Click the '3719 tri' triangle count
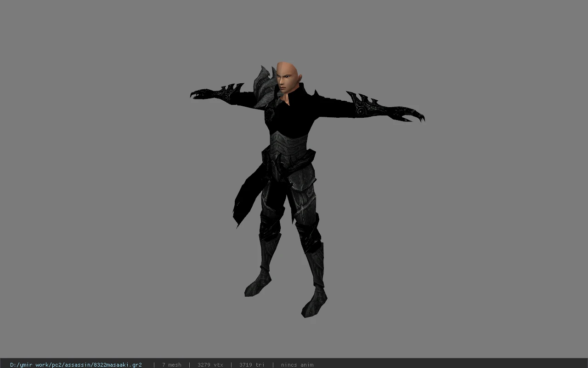The height and width of the screenshot is (368, 588). 252,365
